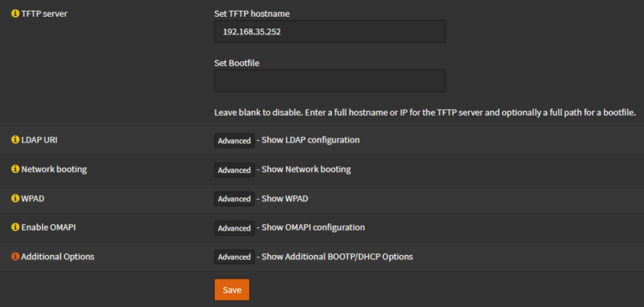This screenshot has width=644, height=307.
Task: Expand Advanced OMAPI configuration
Action: [234, 227]
